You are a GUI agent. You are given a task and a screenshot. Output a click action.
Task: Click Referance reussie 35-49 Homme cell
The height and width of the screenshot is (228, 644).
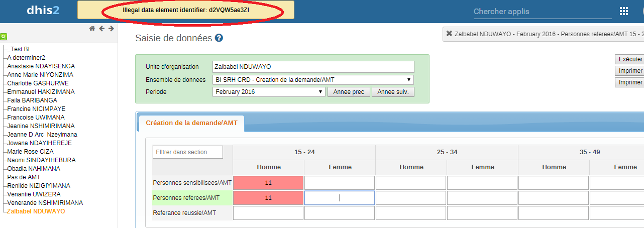click(x=554, y=213)
